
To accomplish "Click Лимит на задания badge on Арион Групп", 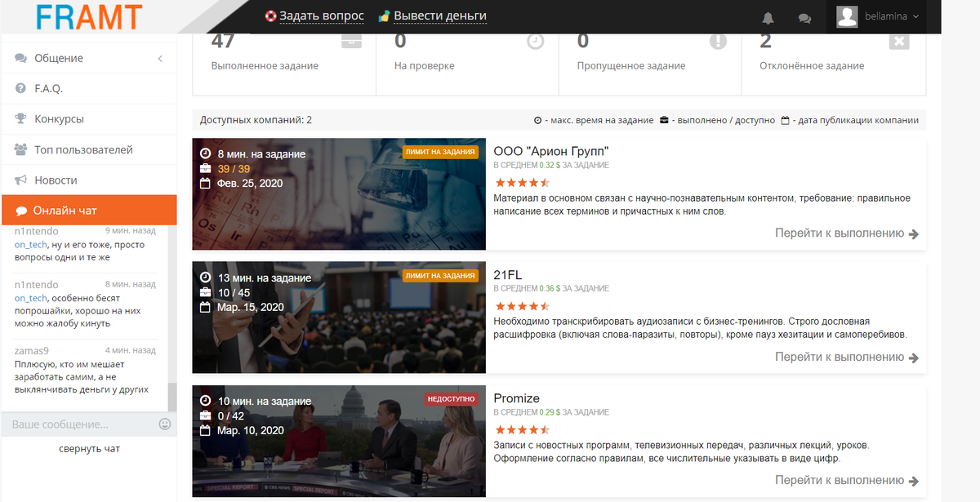I will pyautogui.click(x=440, y=151).
